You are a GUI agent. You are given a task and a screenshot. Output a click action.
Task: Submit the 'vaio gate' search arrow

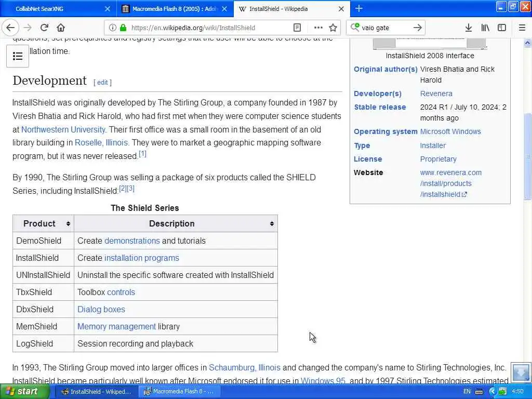[418, 28]
